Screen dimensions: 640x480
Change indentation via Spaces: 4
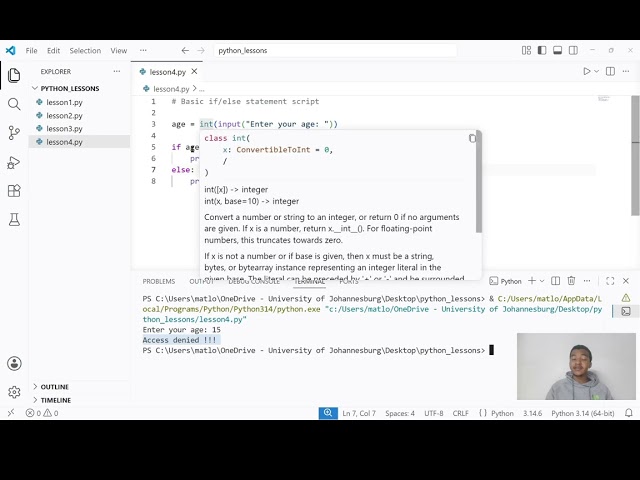pyautogui.click(x=400, y=413)
